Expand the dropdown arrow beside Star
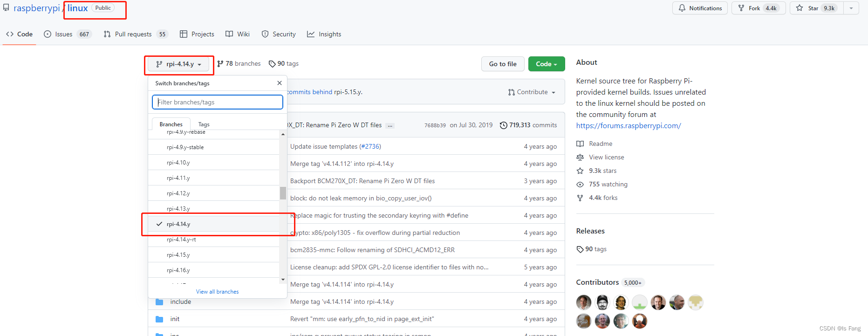Viewport: 868px width, 336px height. pos(851,8)
